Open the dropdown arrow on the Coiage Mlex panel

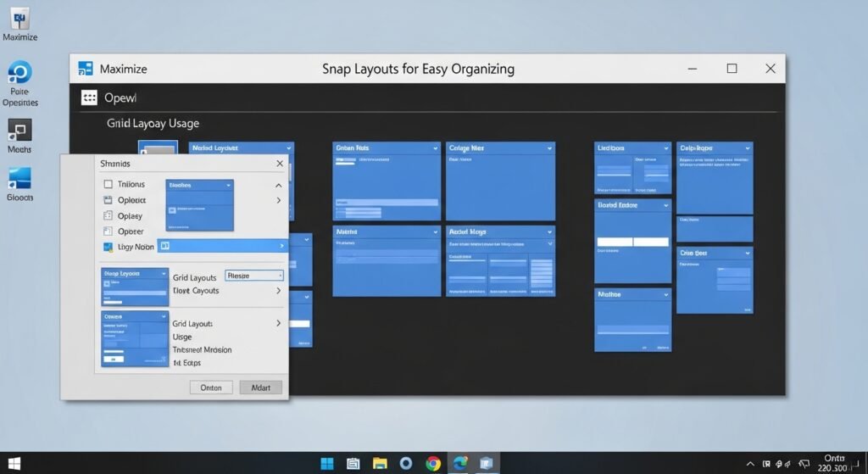[549, 148]
